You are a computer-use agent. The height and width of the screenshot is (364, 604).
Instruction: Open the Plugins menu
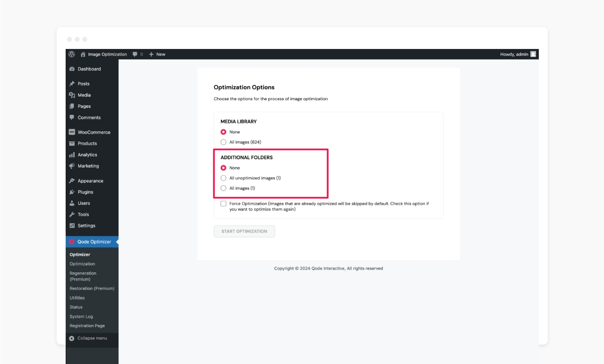85,192
